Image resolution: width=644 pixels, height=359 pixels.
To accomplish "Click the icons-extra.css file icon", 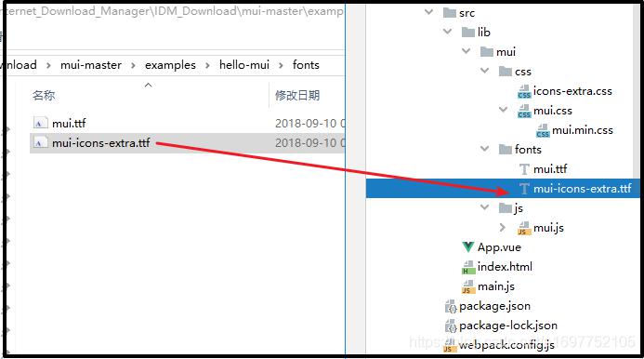I will click(524, 91).
